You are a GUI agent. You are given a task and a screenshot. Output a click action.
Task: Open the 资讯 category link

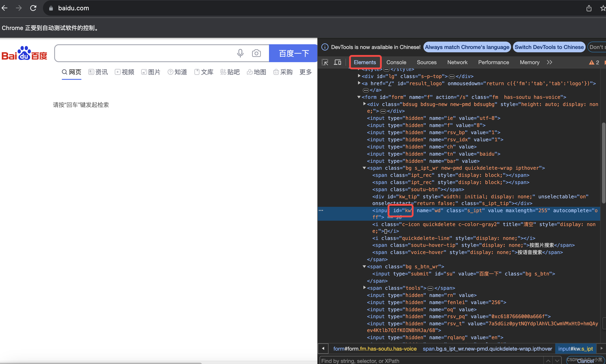coord(98,72)
